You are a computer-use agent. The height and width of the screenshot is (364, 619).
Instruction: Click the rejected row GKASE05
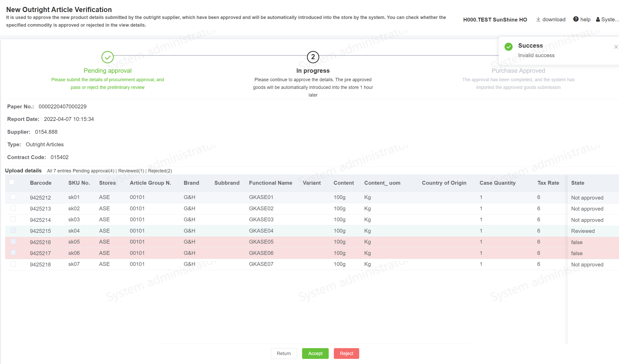click(x=261, y=242)
